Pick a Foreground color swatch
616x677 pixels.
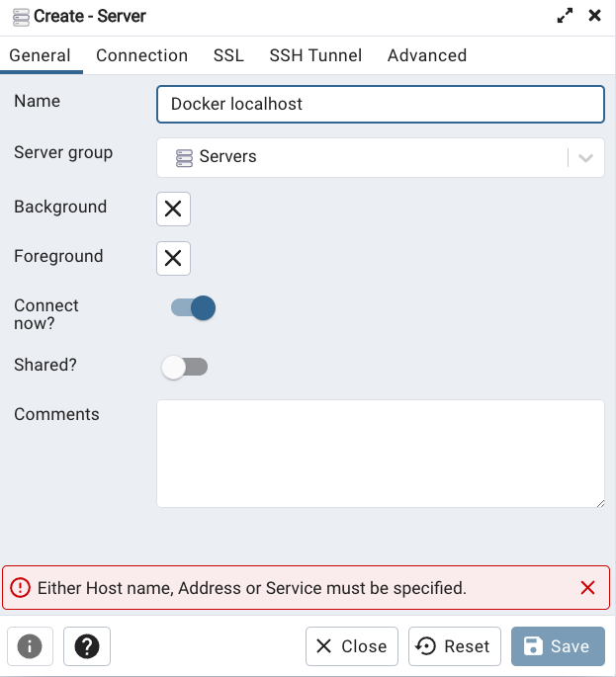pos(173,258)
